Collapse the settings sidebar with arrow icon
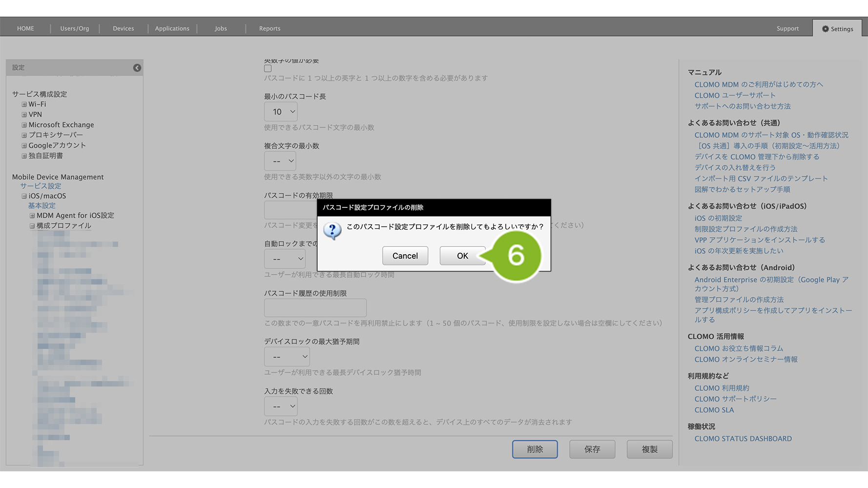 point(137,68)
